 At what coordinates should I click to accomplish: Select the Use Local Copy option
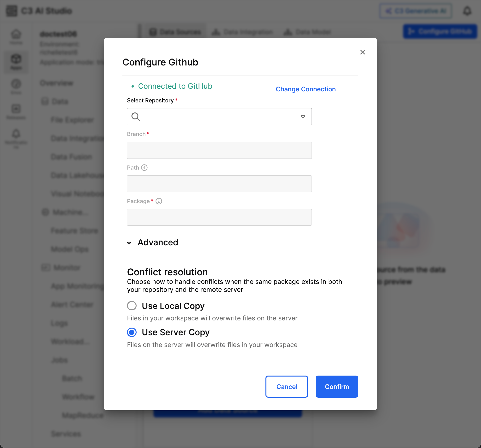click(x=132, y=306)
